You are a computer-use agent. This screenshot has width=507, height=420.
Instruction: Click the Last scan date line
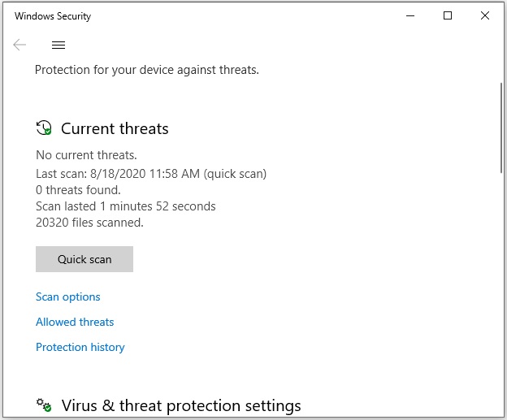151,174
